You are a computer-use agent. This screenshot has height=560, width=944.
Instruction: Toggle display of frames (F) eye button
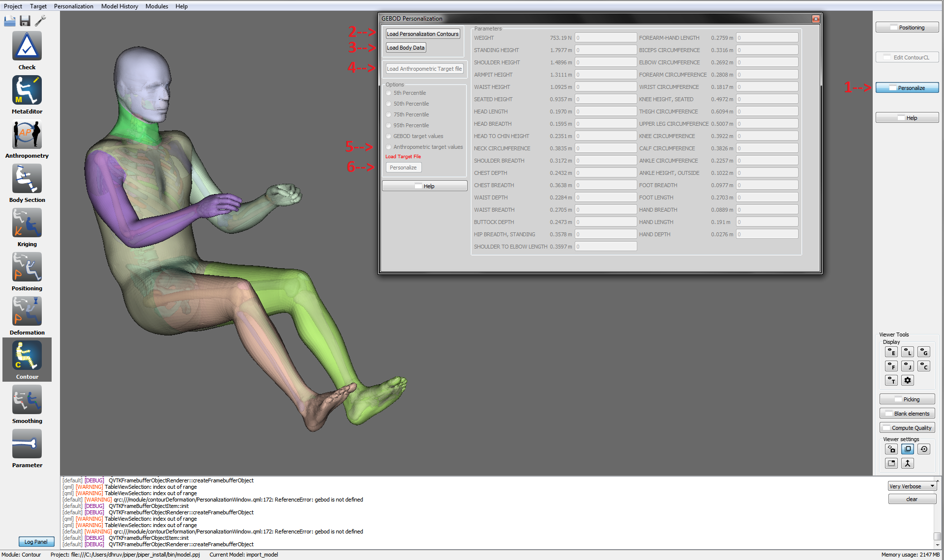(x=891, y=366)
